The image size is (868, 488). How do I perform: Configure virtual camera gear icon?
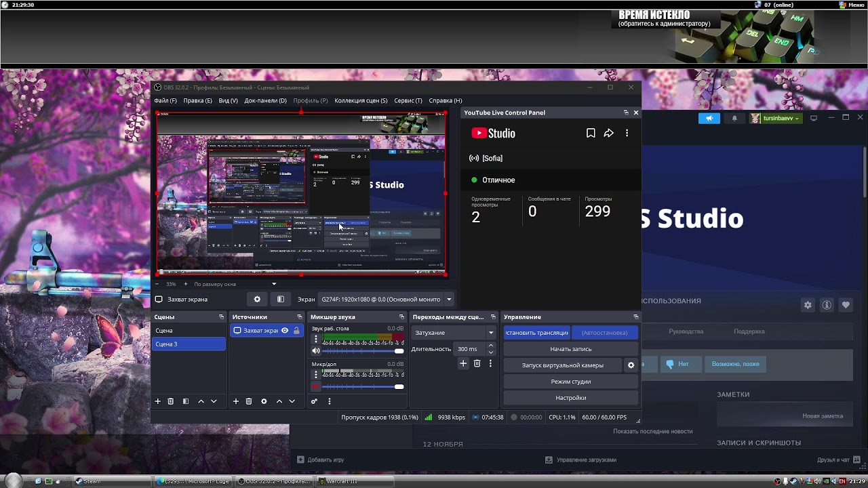coord(631,365)
